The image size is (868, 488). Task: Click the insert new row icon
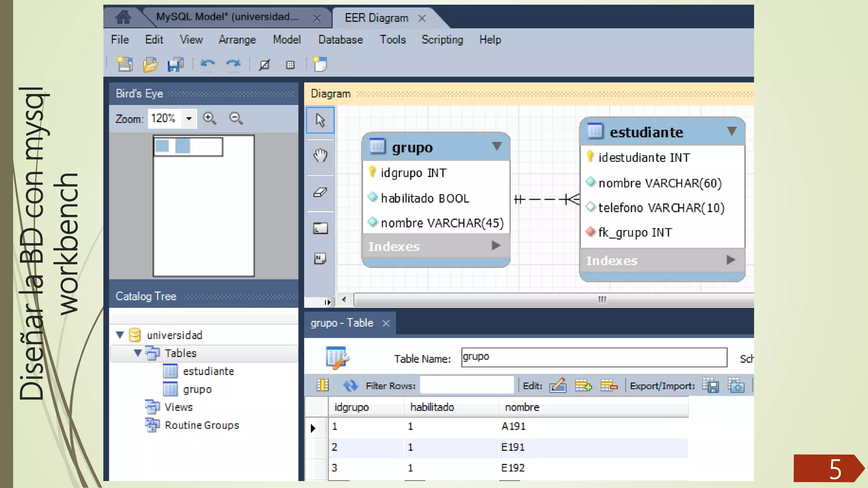pyautogui.click(x=583, y=385)
